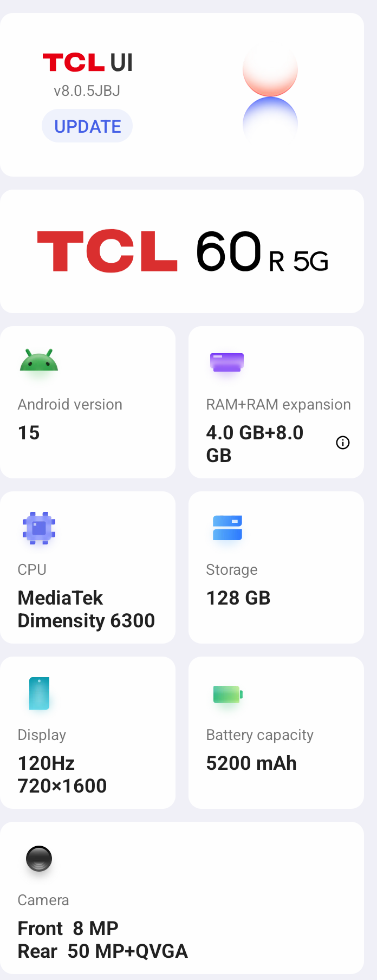The width and height of the screenshot is (377, 980).
Task: Tap the purple RAM chip icon
Action: tap(227, 362)
